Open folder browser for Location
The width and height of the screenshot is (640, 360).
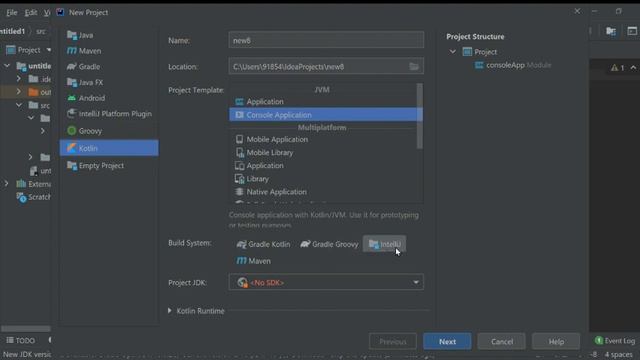[414, 67]
